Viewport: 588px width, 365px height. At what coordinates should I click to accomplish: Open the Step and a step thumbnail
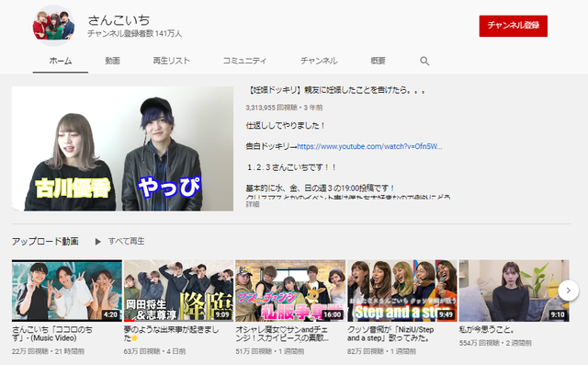click(402, 291)
